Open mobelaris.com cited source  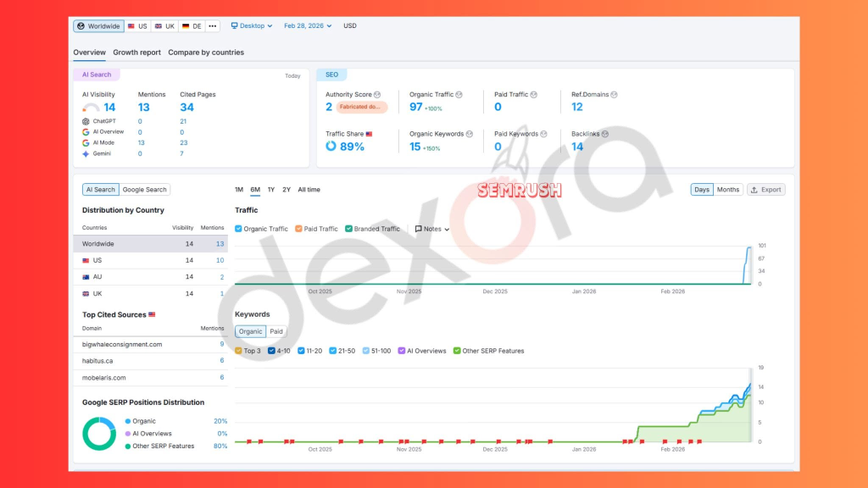(x=104, y=378)
